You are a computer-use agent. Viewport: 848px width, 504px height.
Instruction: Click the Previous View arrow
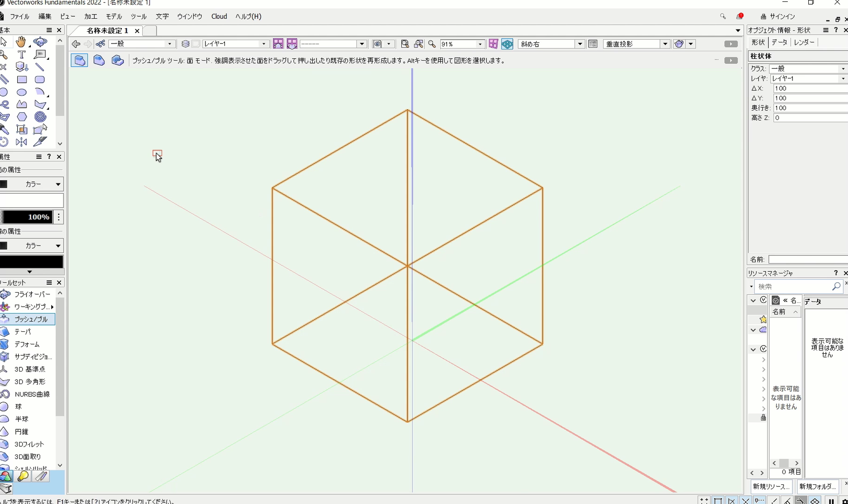pyautogui.click(x=76, y=44)
